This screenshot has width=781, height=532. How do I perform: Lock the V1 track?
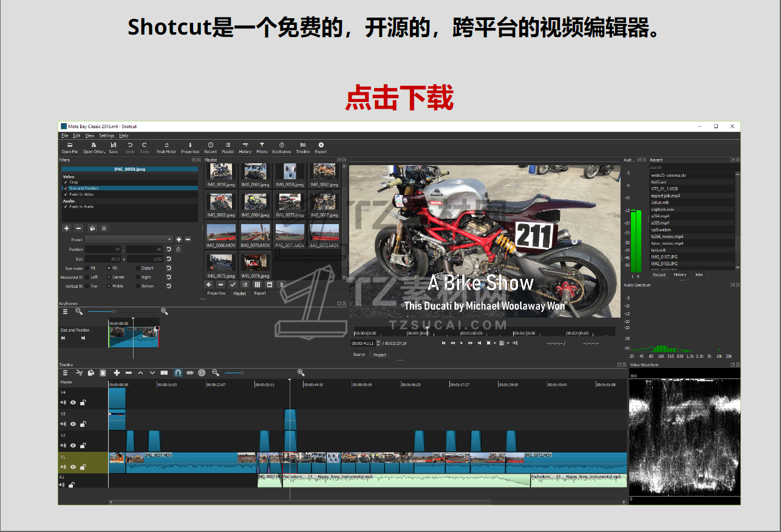coord(83,467)
